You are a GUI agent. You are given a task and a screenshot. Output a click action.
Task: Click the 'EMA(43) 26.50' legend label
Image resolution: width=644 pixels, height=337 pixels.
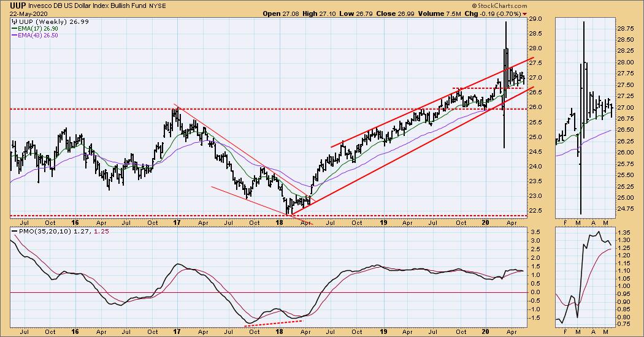coord(38,36)
